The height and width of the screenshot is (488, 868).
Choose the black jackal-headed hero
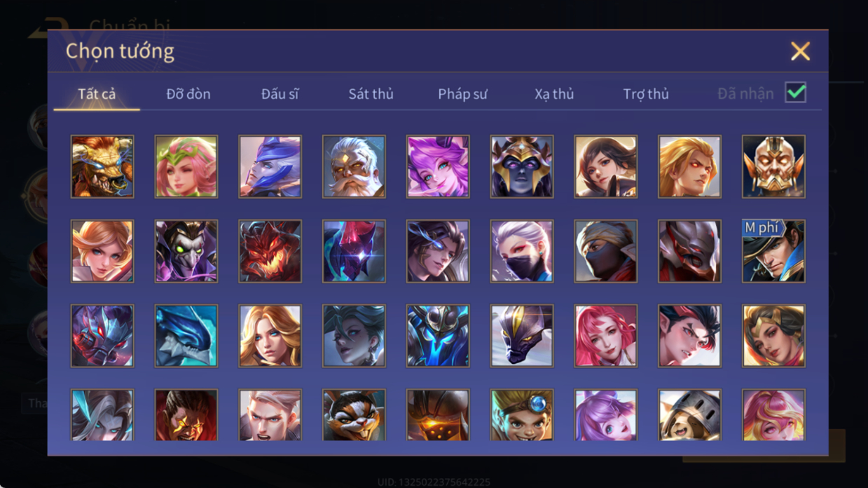pyautogui.click(x=522, y=336)
